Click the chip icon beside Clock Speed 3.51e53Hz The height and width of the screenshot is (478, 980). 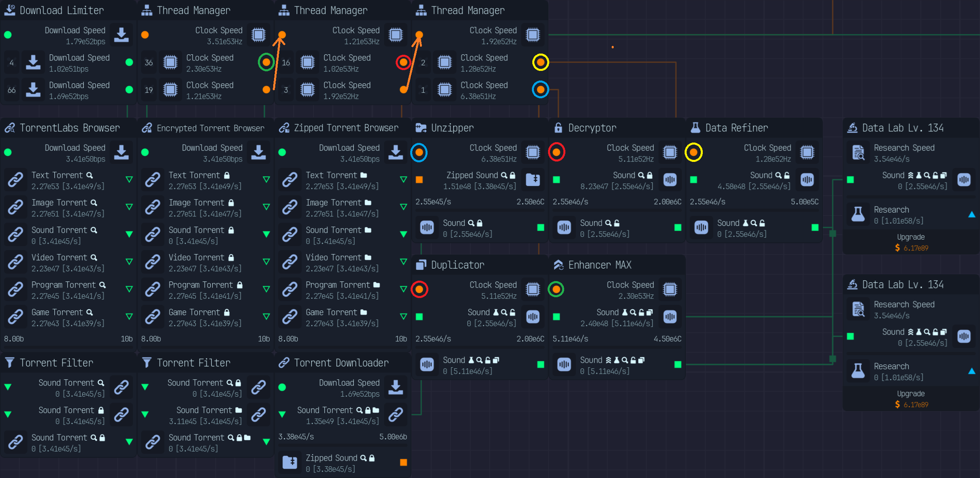coord(259,35)
